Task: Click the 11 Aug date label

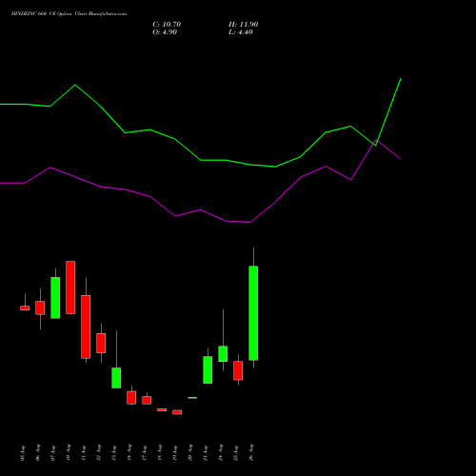Action: point(84,453)
